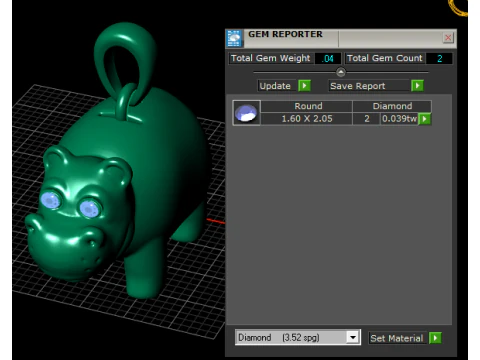
Task: Click the 1.60 X 2.05 size cell
Action: pos(307,119)
